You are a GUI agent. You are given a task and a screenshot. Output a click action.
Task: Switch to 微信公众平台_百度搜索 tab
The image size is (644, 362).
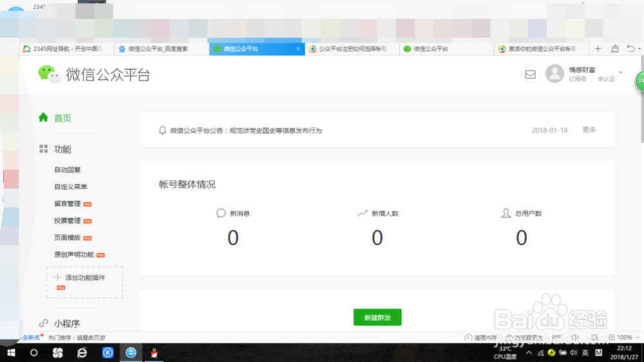pyautogui.click(x=162, y=49)
